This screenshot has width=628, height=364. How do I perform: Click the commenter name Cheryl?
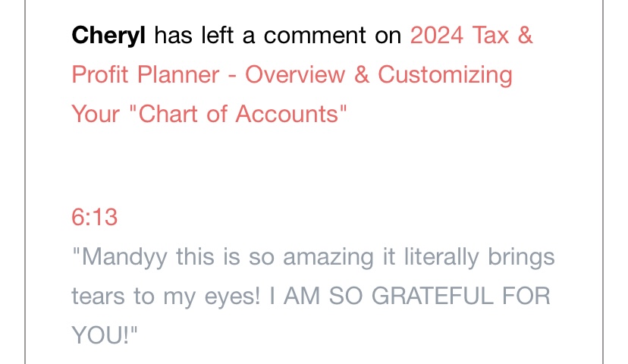pos(109,36)
